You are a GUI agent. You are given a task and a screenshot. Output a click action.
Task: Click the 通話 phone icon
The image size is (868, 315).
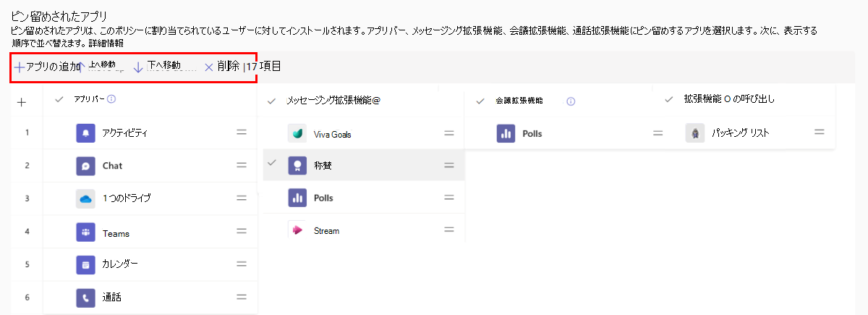click(86, 298)
